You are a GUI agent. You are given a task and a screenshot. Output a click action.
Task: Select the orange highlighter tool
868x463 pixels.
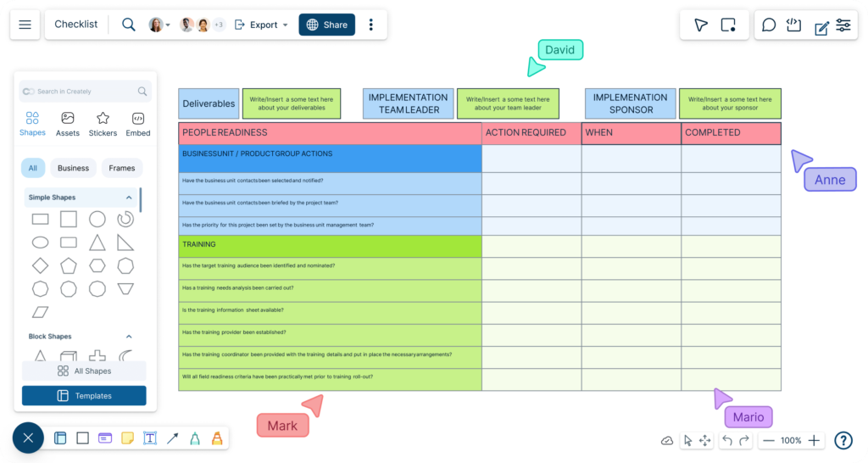coord(217,438)
